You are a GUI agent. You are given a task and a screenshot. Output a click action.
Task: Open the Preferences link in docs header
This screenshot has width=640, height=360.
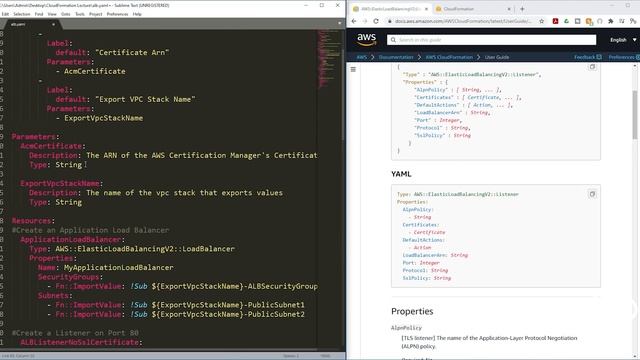click(623, 57)
